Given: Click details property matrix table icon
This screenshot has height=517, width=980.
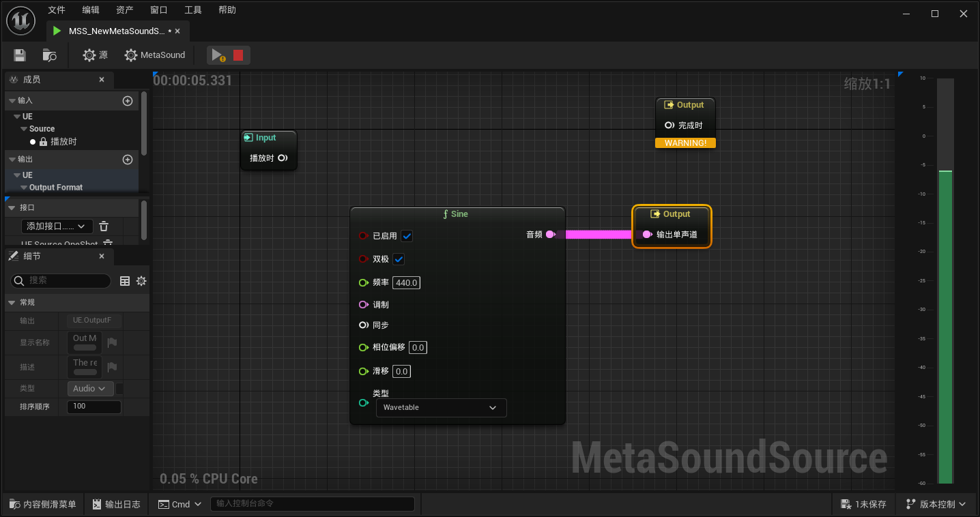Looking at the screenshot, I should (x=125, y=281).
